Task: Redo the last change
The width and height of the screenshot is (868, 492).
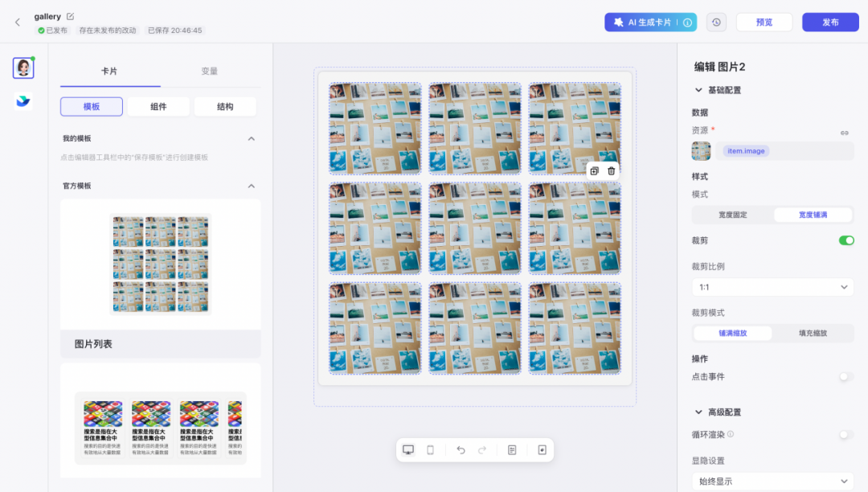Action: 482,450
